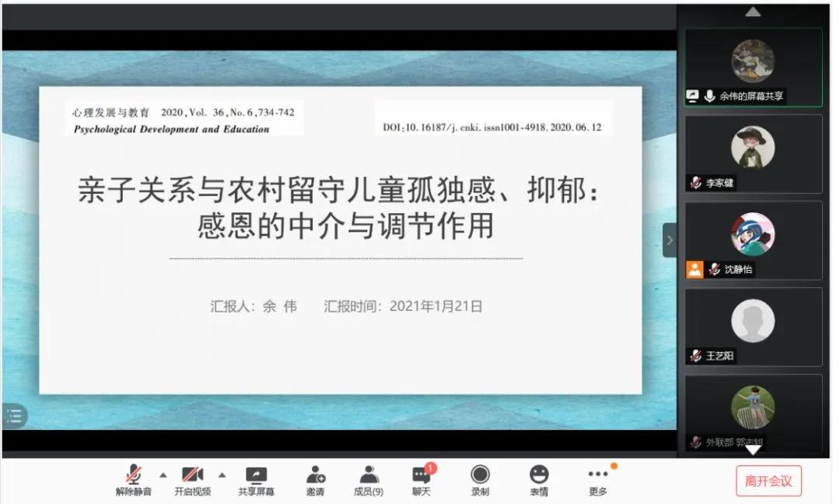
Task: Click 沈静怡's muted microphone icon
Action: point(715,269)
